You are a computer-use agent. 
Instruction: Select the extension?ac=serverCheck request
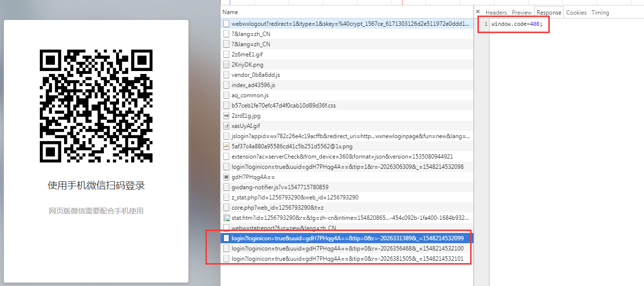click(347, 156)
